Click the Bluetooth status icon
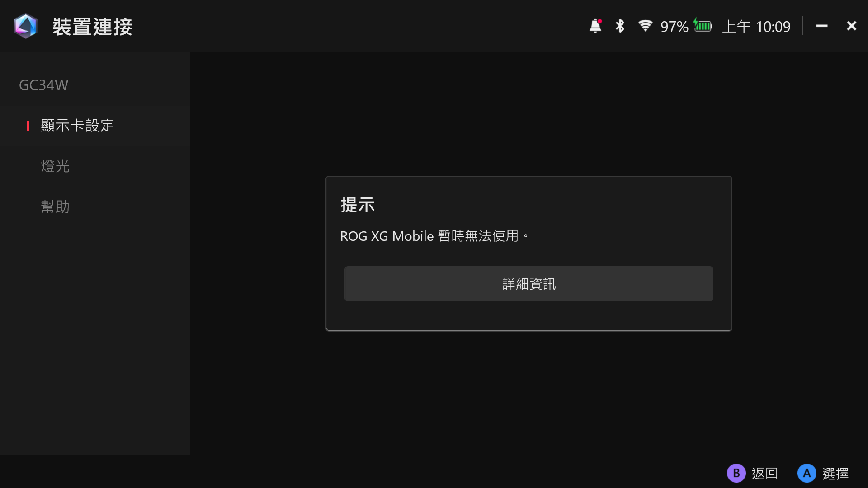Image resolution: width=868 pixels, height=488 pixels. pos(620,26)
